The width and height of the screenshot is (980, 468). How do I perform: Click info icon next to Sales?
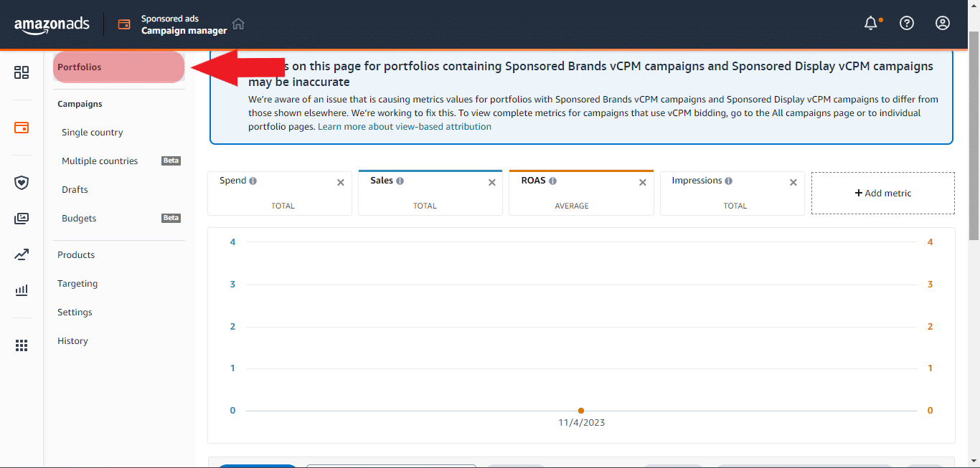400,181
